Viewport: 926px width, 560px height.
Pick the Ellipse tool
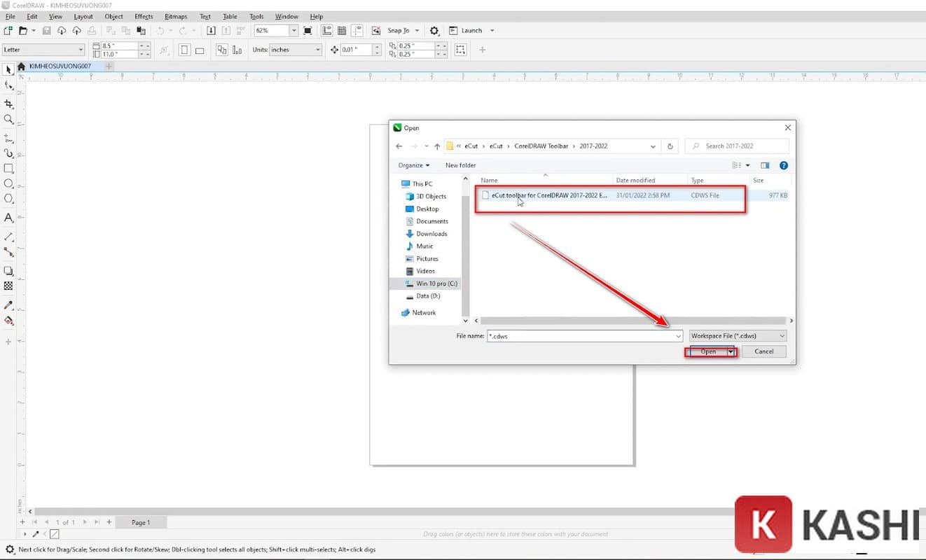pos(8,183)
